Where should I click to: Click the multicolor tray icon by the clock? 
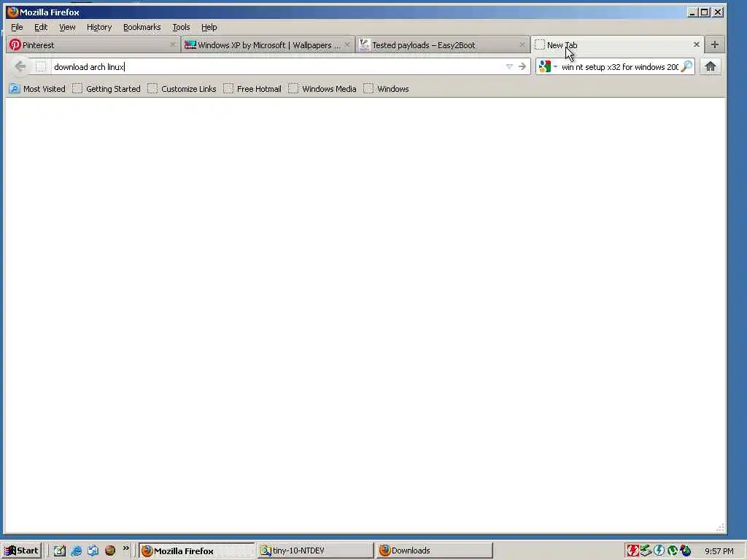point(686,551)
